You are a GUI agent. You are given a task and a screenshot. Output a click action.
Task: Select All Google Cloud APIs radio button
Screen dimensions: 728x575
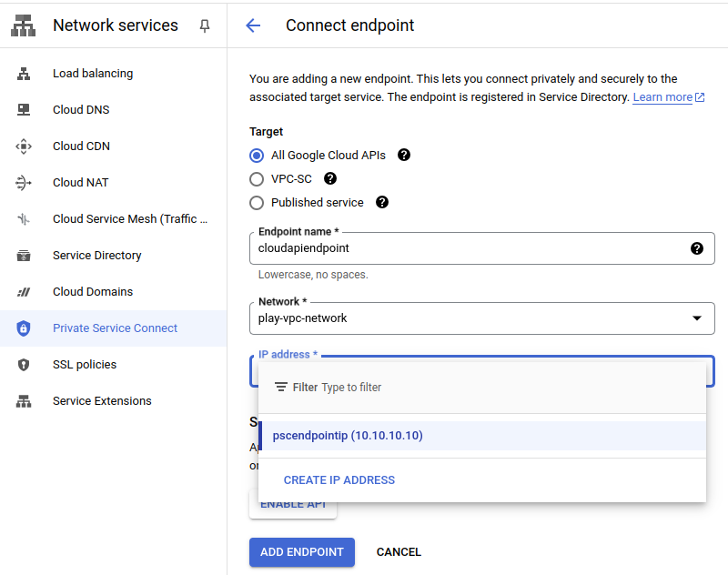coord(257,156)
